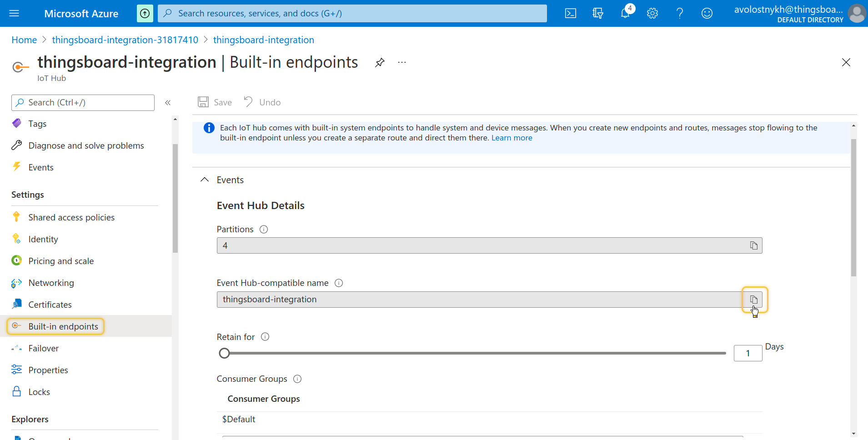
Task: Focus the retention Days number field
Action: [x=748, y=353]
